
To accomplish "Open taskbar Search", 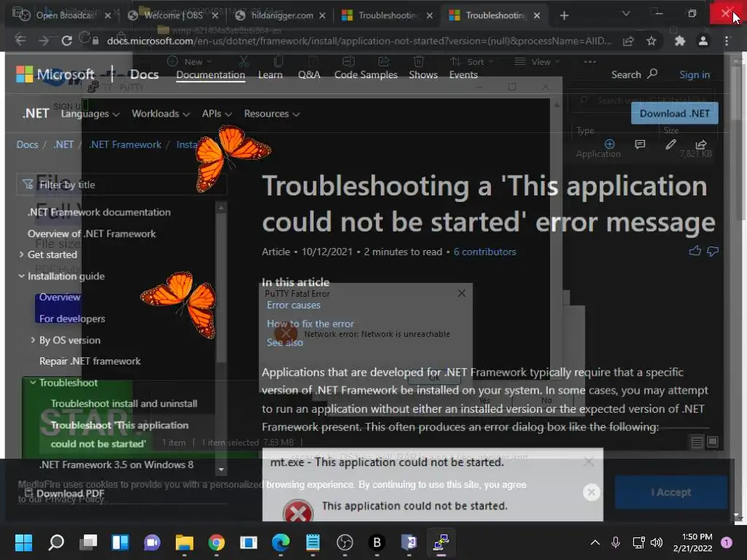I will point(56,542).
